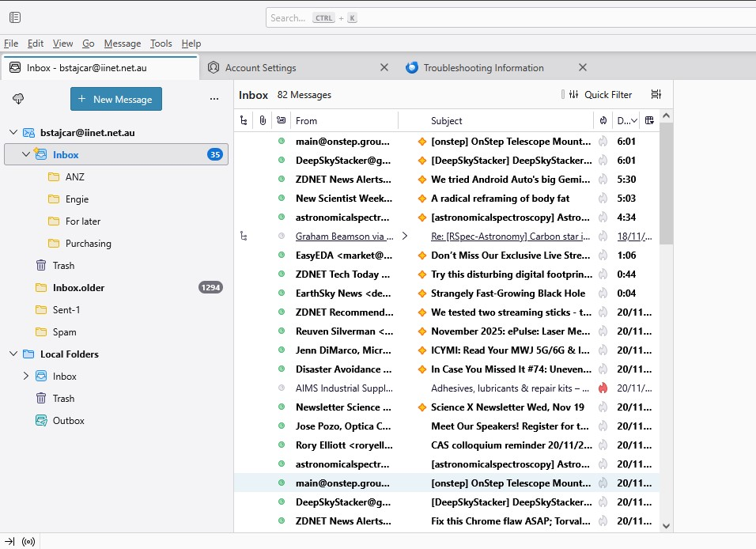Click the Get Messages cloud icon
This screenshot has height=549, width=756.
[x=18, y=99]
